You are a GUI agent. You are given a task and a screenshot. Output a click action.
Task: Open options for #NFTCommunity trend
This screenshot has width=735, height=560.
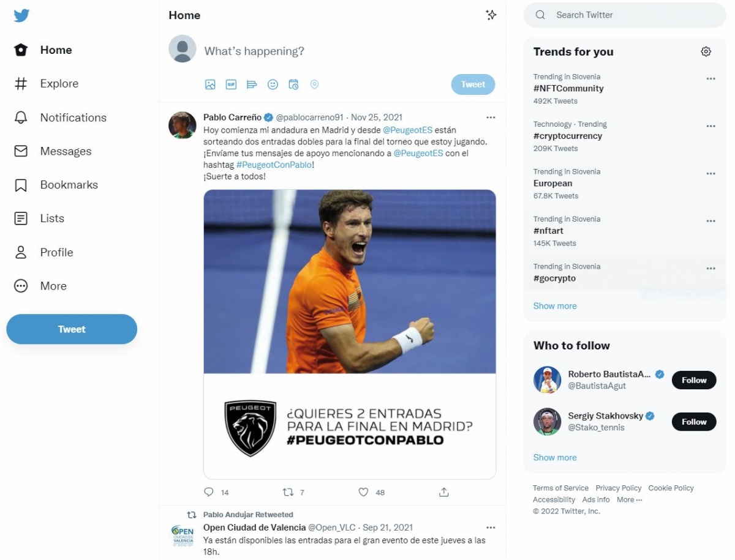(x=710, y=78)
